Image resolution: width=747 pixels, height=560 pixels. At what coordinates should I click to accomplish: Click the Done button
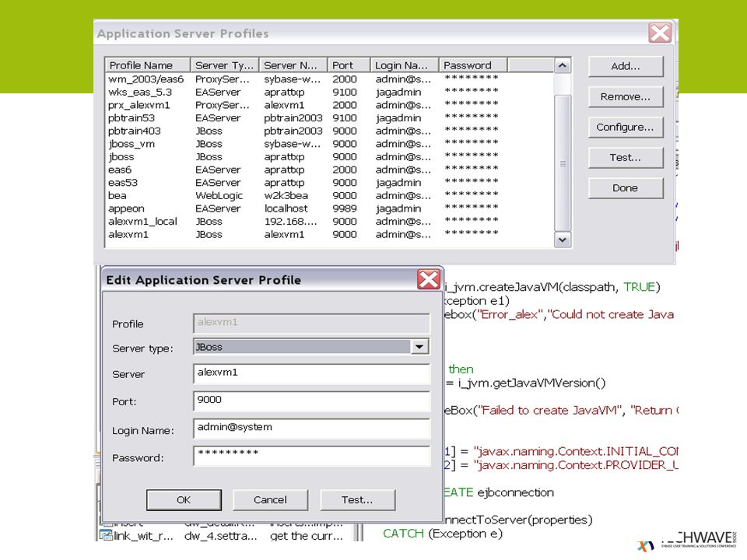point(626,188)
